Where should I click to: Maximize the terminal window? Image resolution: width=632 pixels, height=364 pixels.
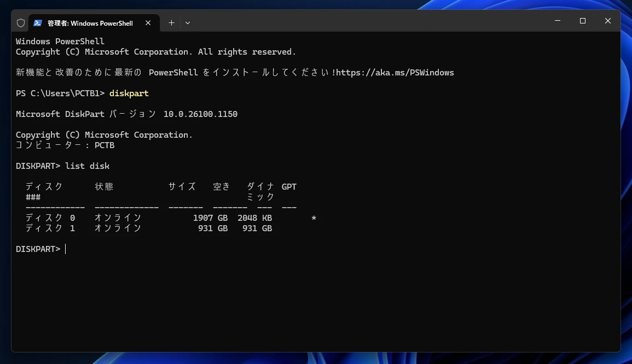coord(583,21)
